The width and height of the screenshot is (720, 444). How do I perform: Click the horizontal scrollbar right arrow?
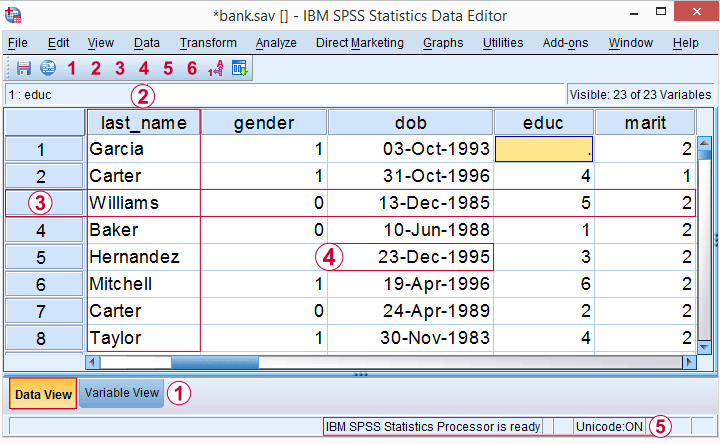(688, 362)
